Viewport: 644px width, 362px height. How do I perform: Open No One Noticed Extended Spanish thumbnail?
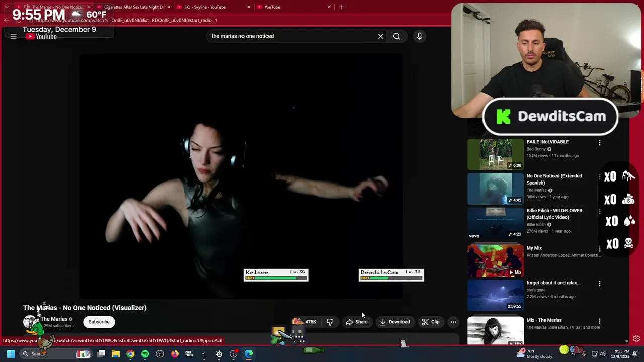pyautogui.click(x=496, y=189)
